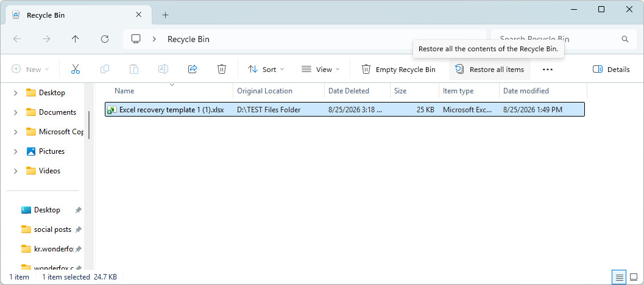Click D:\TEST Files Folder cell
Screen dimensions: 644x285
269,110
